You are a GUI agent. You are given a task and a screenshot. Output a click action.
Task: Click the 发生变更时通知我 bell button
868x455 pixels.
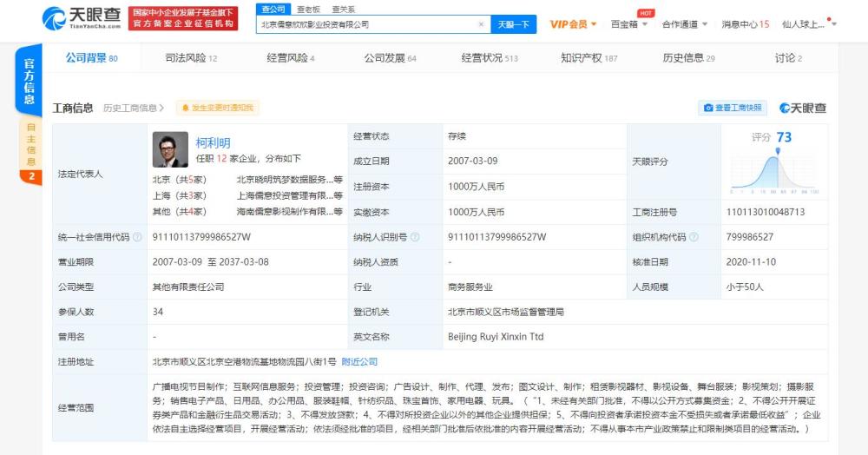(218, 108)
